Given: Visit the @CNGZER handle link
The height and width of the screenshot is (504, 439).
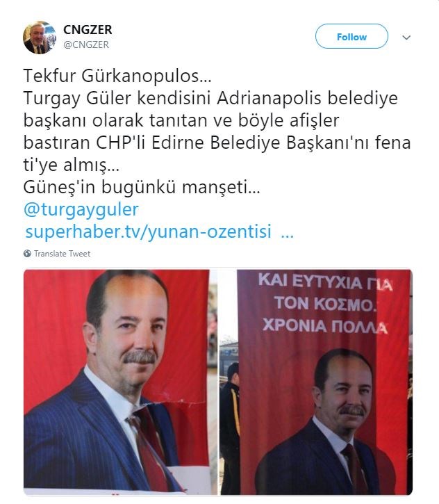Looking at the screenshot, I should coord(86,44).
